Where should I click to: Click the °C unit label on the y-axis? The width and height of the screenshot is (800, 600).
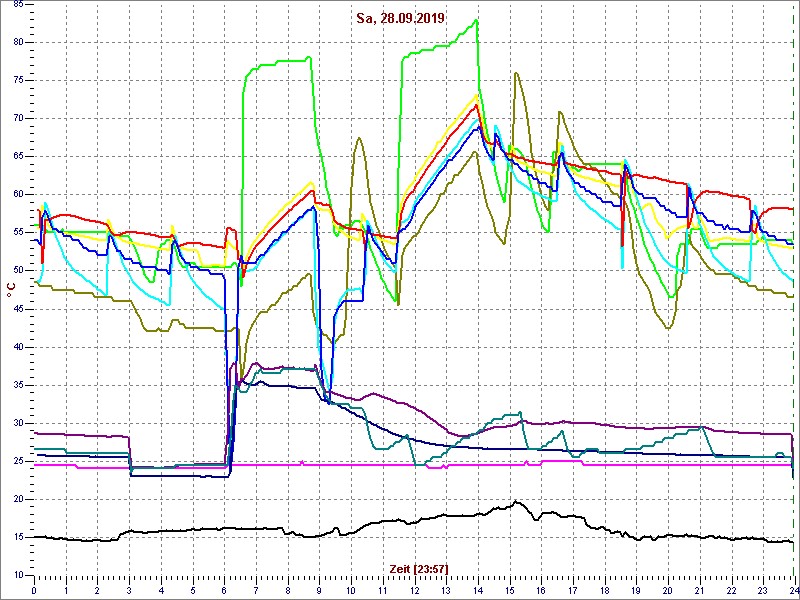[x=11, y=291]
